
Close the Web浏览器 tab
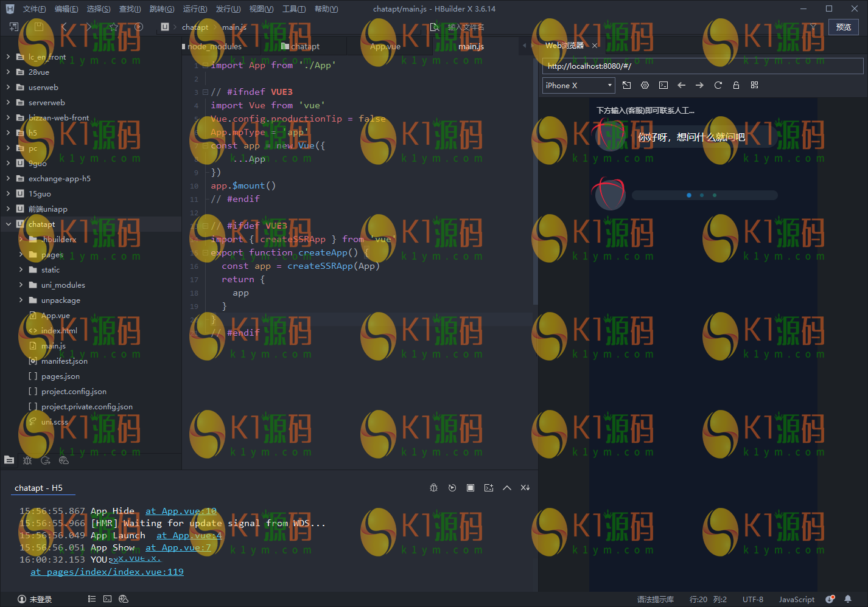click(x=595, y=46)
